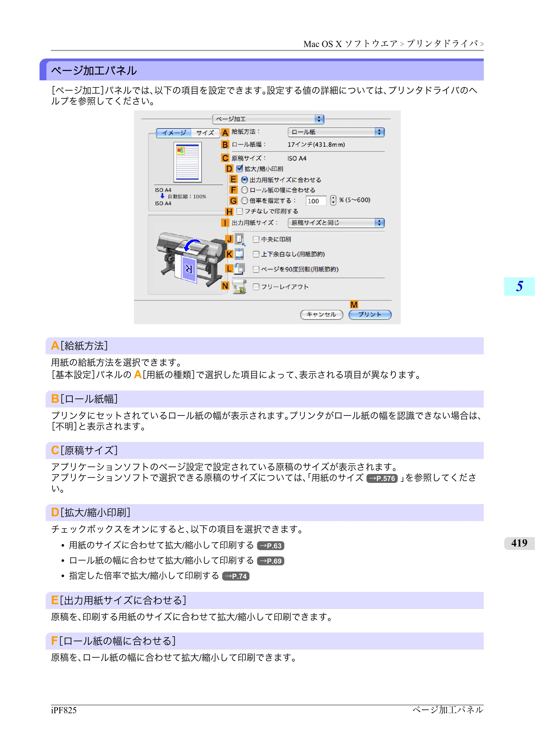Screen dimensions: 535x756
Task: Click the free layout scroll icon
Action: pyautogui.click(x=240, y=287)
